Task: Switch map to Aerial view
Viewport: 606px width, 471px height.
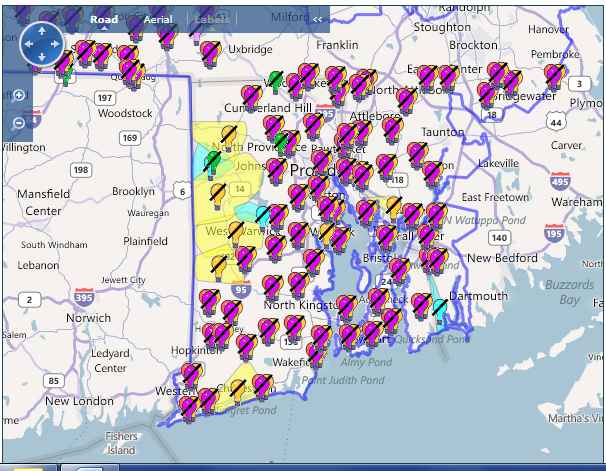Action: click(x=158, y=19)
